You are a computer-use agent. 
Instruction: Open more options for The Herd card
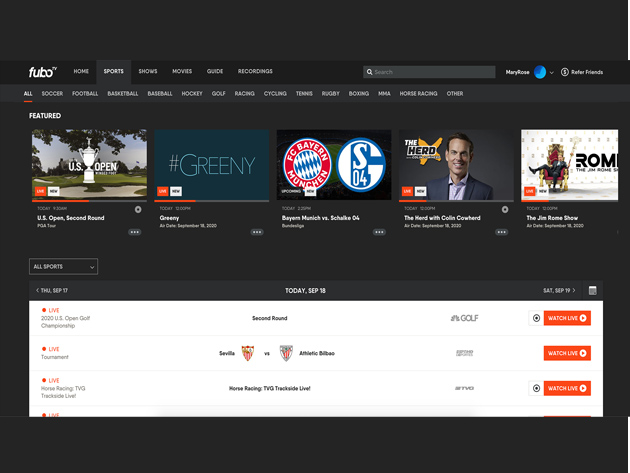[x=501, y=232]
